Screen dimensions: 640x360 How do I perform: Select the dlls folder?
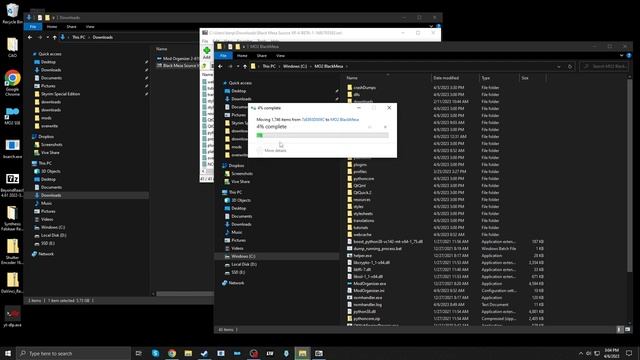coord(357,95)
